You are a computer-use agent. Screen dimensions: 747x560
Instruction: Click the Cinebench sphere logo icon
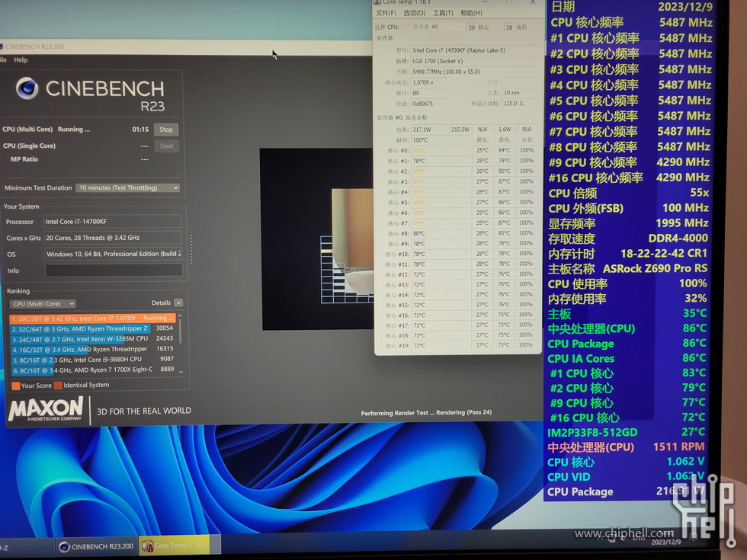click(x=27, y=88)
